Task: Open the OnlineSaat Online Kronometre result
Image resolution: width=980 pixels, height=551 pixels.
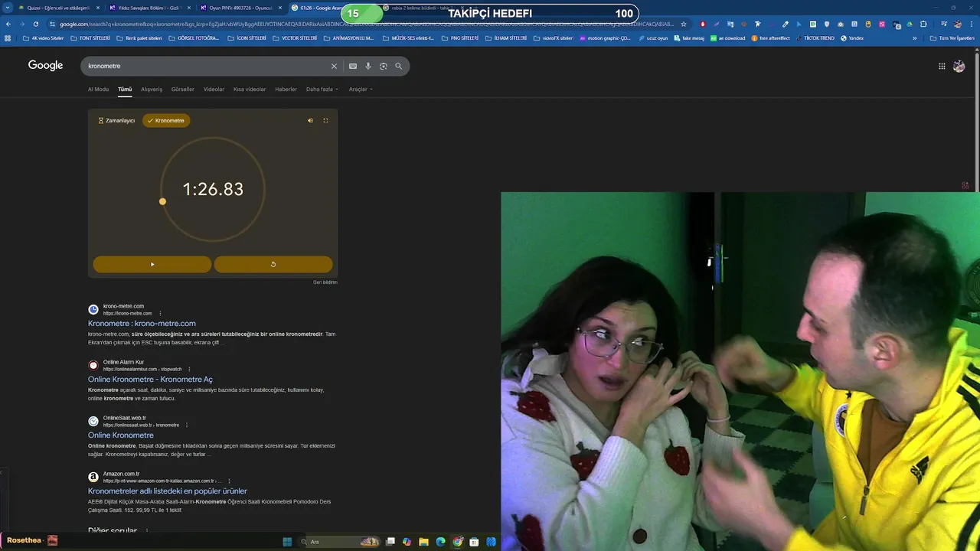Action: coord(120,435)
